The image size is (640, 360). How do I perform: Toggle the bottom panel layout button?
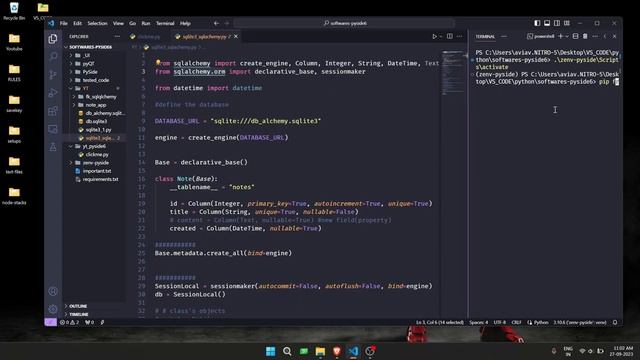(x=547, y=23)
